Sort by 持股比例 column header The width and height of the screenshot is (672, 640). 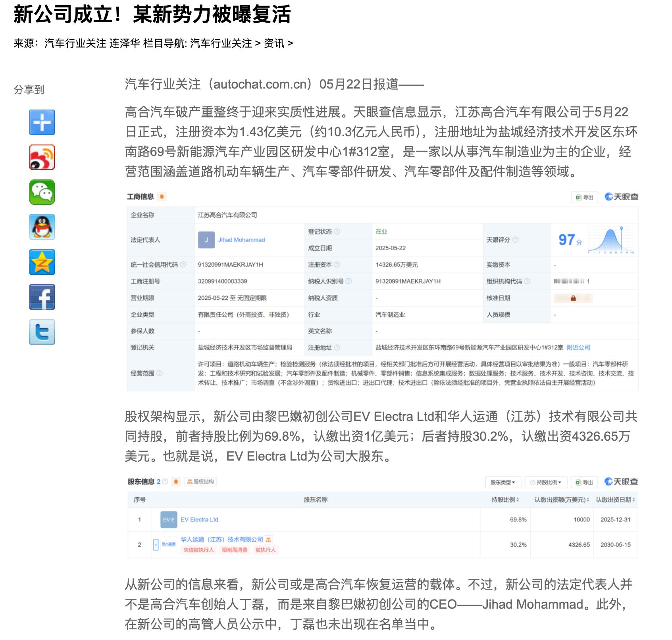coord(505,500)
